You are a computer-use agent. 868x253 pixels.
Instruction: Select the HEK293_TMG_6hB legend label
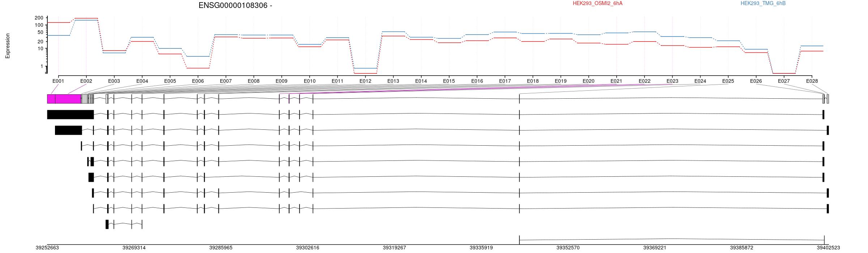(763, 3)
